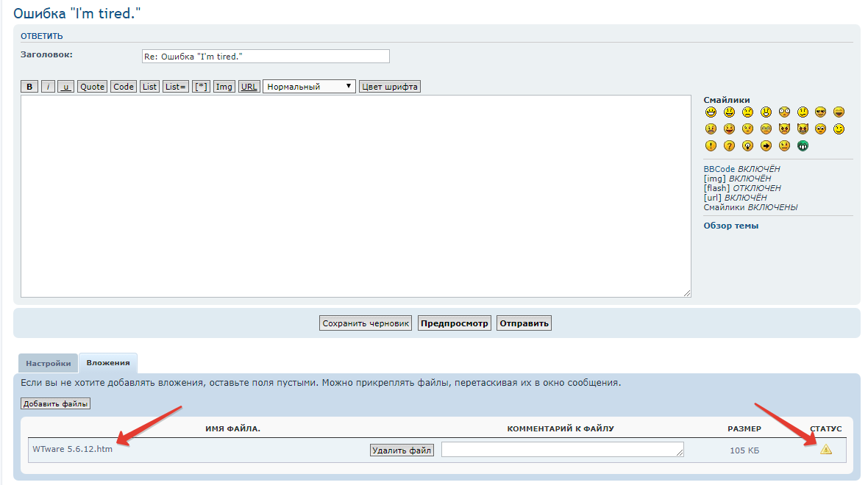Open the font size dropdown "Нормальный"
The height and width of the screenshot is (485, 868).
pyautogui.click(x=309, y=87)
